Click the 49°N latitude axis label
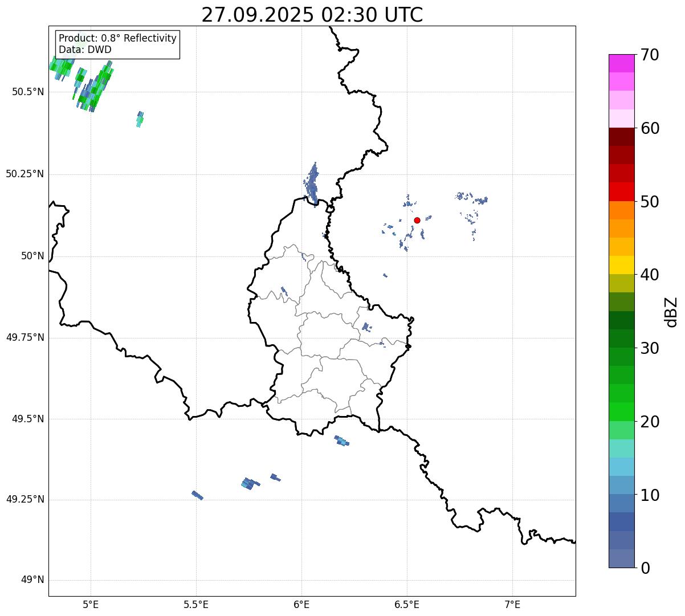 32,580
